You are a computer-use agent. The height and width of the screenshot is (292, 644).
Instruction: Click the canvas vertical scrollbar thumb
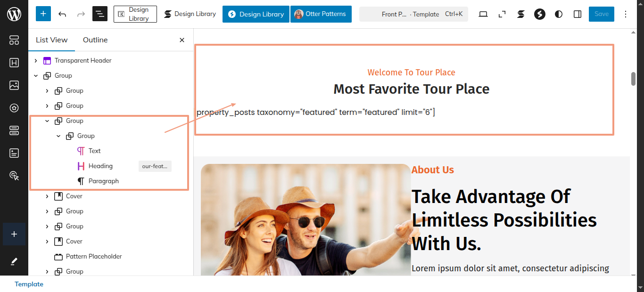pyautogui.click(x=634, y=79)
